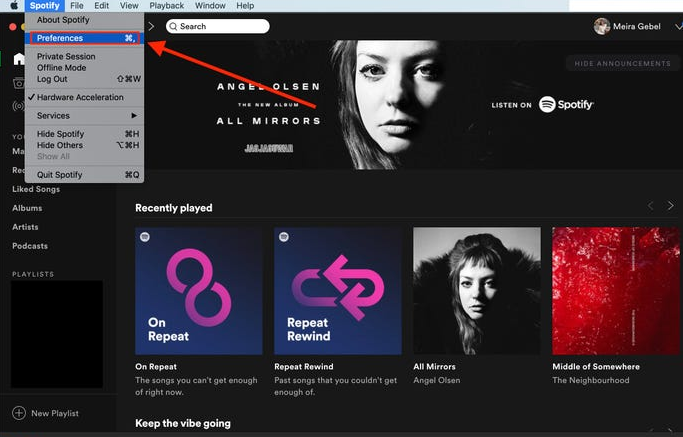Select Quit Spotify
This screenshot has width=683, height=437.
pyautogui.click(x=85, y=175)
